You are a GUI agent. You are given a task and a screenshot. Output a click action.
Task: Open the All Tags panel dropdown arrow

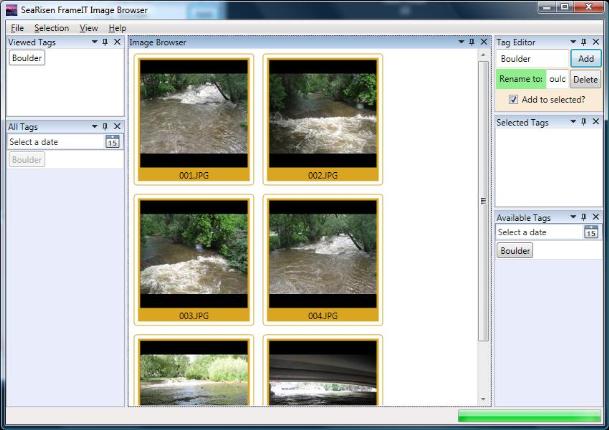click(94, 126)
